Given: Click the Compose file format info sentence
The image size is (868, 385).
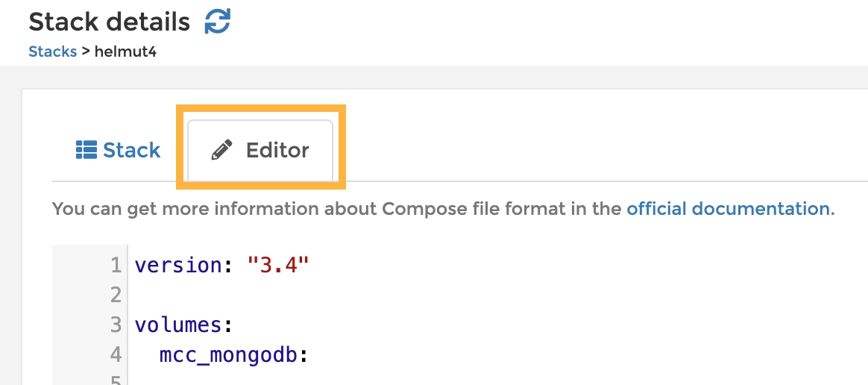Looking at the screenshot, I should (x=336, y=208).
